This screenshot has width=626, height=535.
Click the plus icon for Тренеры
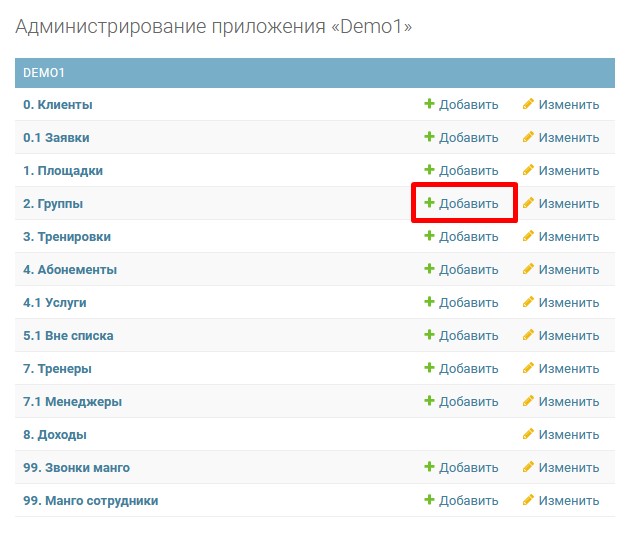click(429, 368)
